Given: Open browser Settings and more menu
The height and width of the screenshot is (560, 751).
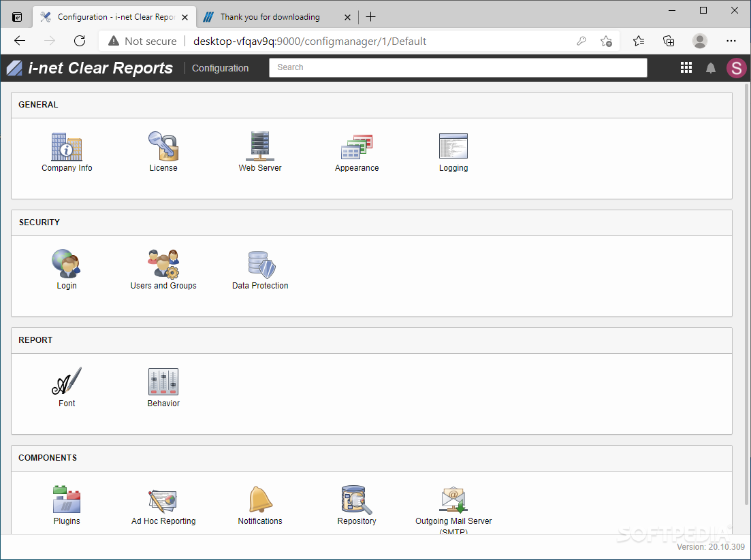Looking at the screenshot, I should coord(731,41).
